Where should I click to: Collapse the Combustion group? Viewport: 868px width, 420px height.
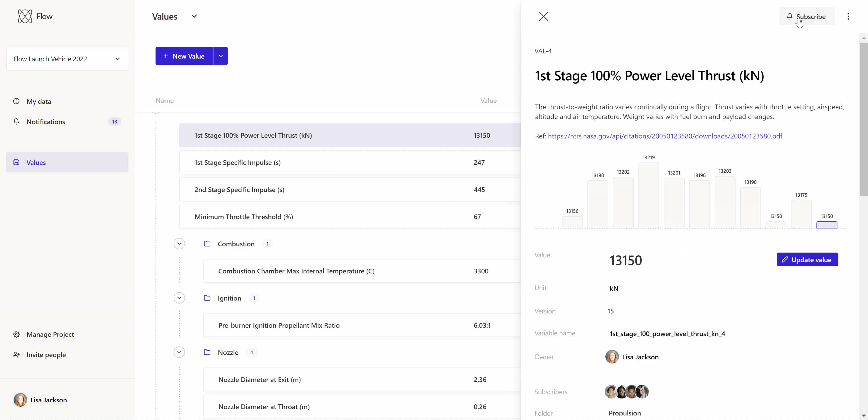[x=179, y=243]
